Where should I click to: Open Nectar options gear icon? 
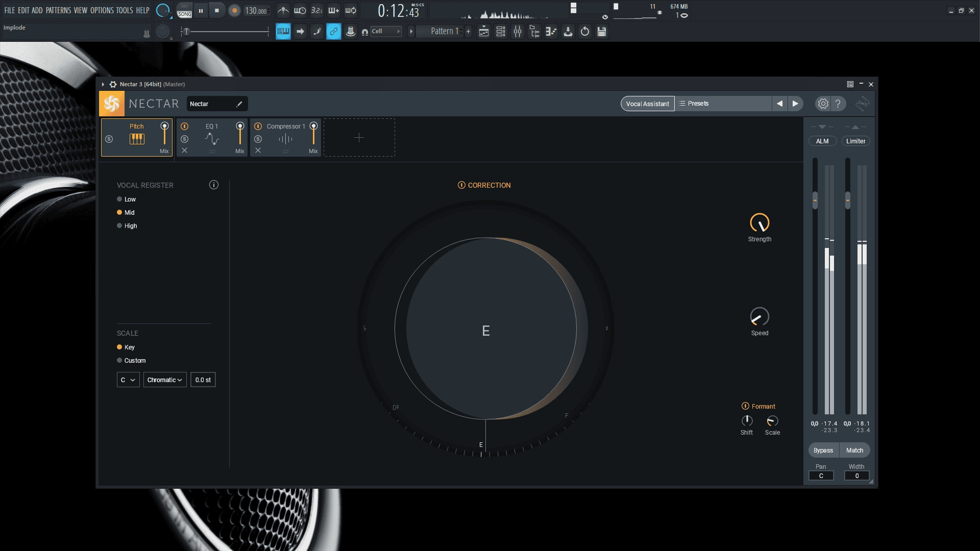pyautogui.click(x=823, y=104)
